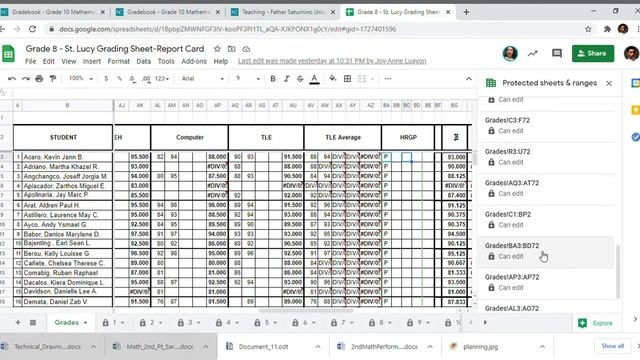This screenshot has height=360, width=640.
Task: Open the text color picker
Action: (x=314, y=79)
